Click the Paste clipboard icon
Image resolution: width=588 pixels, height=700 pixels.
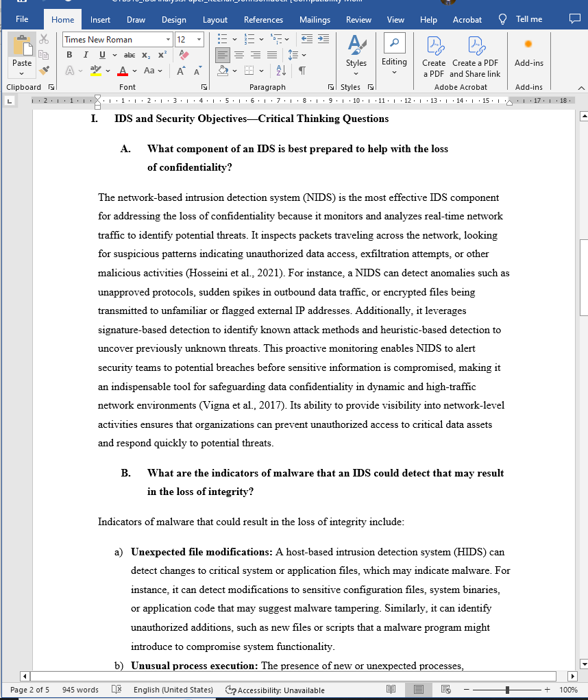click(22, 46)
